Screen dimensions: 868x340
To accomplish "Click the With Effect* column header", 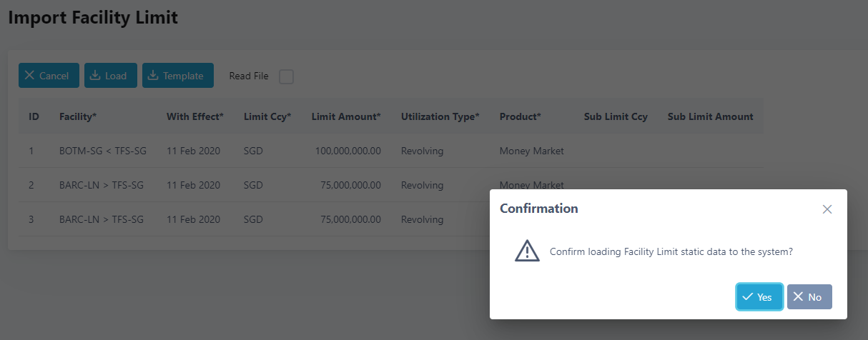I will [194, 116].
